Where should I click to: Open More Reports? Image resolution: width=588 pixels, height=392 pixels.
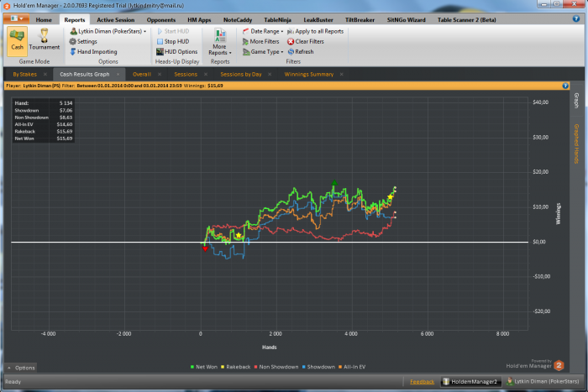point(220,42)
